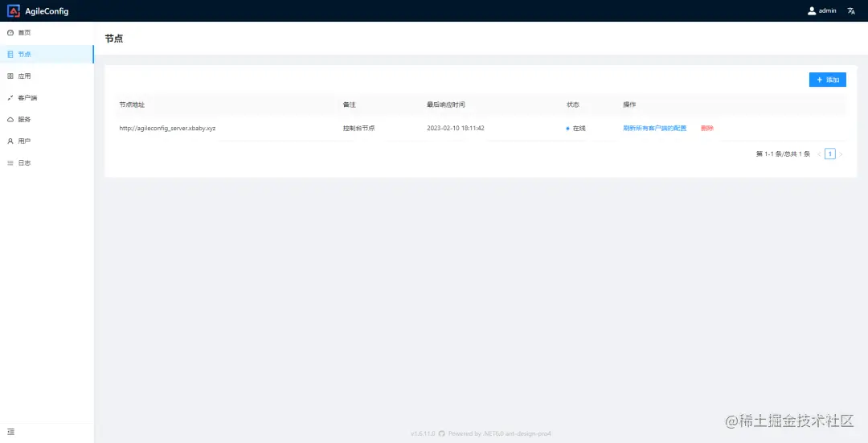Click the 客户端 sidebar icon
The width and height of the screenshot is (868, 443).
click(x=10, y=98)
